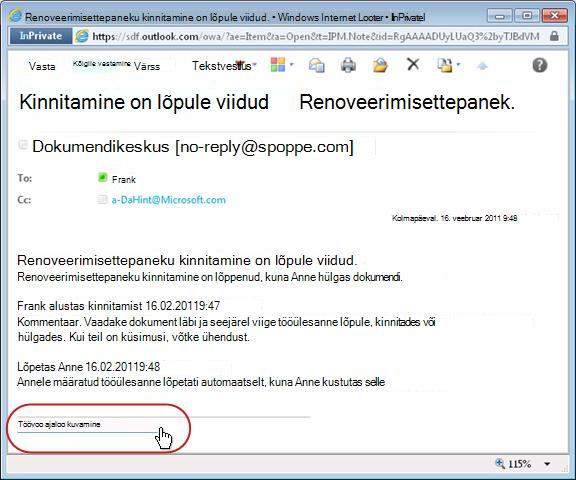Viewport: 576px width, 480px height.
Task: Expand the Tekstvestlus dropdown arrow
Action: coord(255,65)
